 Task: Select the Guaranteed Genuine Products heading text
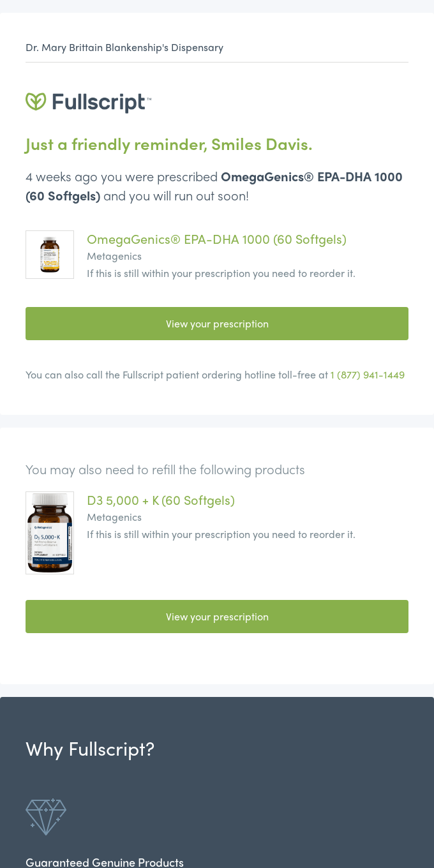104,862
